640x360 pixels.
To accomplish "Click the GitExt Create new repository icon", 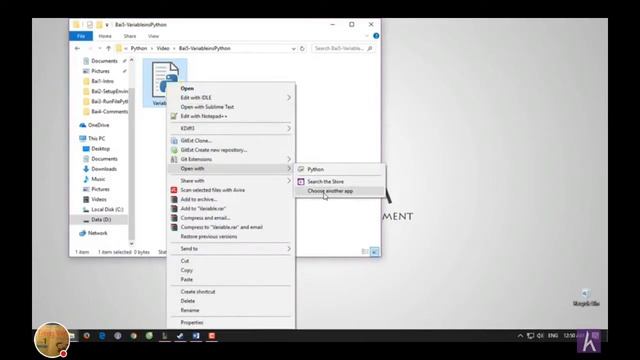I will pyautogui.click(x=174, y=150).
